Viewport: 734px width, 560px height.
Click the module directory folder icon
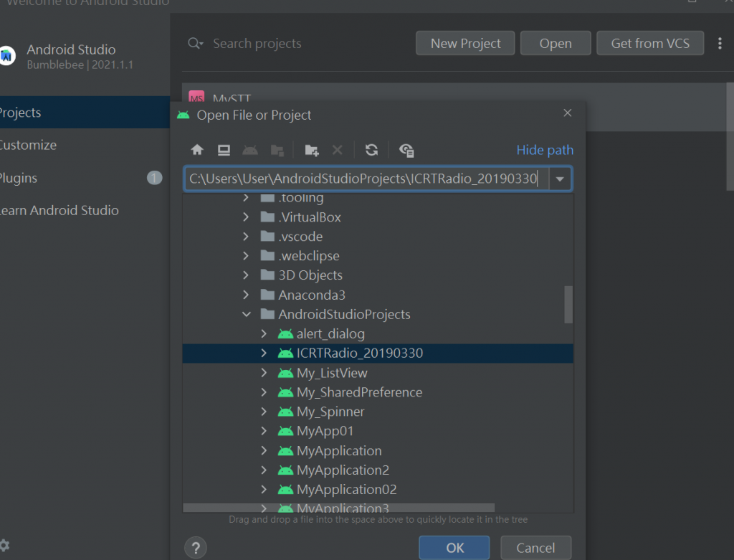[x=277, y=150]
